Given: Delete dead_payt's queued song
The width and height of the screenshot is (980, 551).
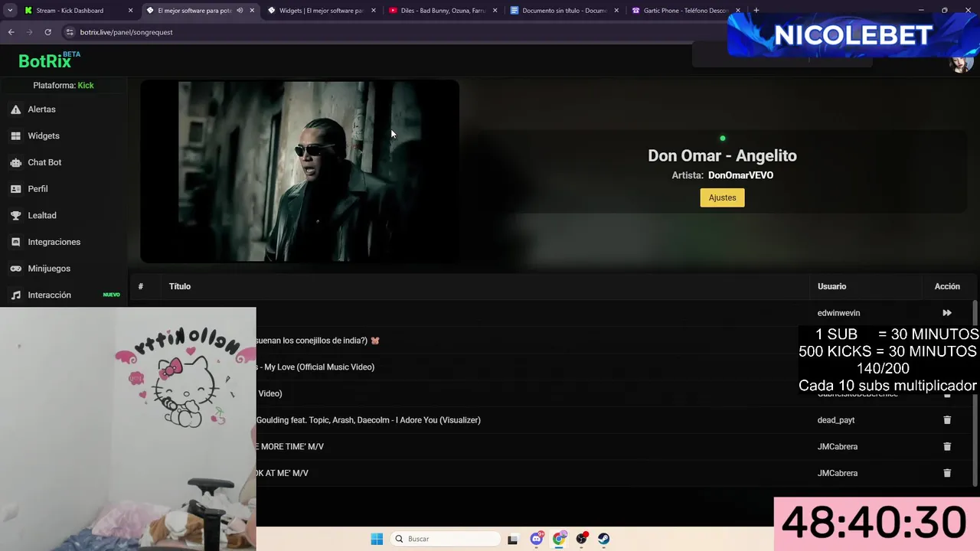Looking at the screenshot, I should click(x=947, y=420).
